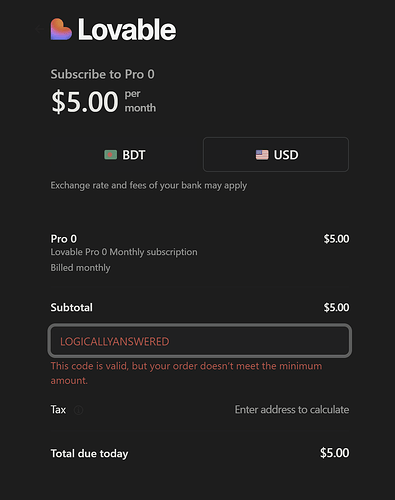Click the Enter address to calculate text

[292, 409]
